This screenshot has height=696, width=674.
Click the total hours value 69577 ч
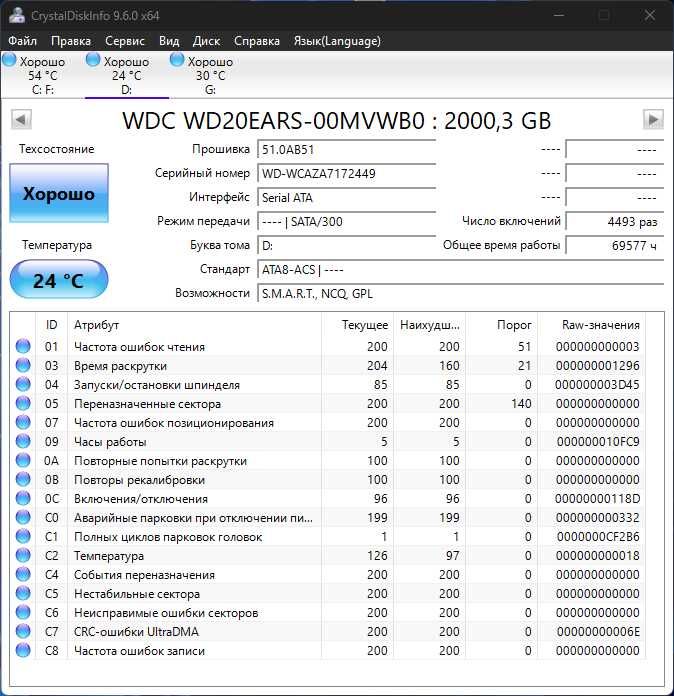(615, 245)
